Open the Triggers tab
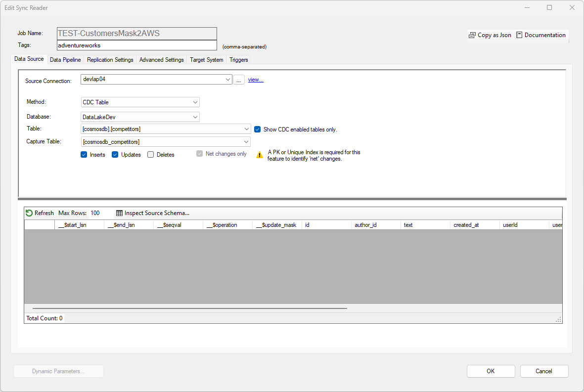Viewport: 584px width, 392px height. tap(239, 59)
